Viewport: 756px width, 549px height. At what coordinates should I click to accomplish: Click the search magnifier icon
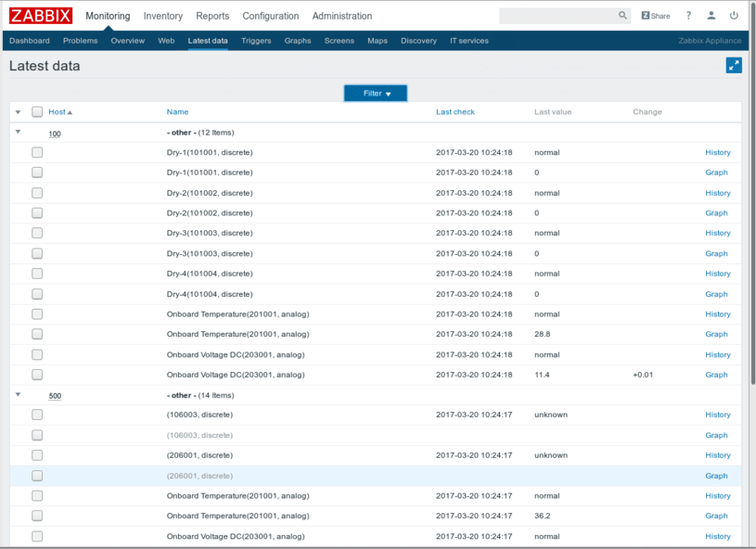click(623, 16)
